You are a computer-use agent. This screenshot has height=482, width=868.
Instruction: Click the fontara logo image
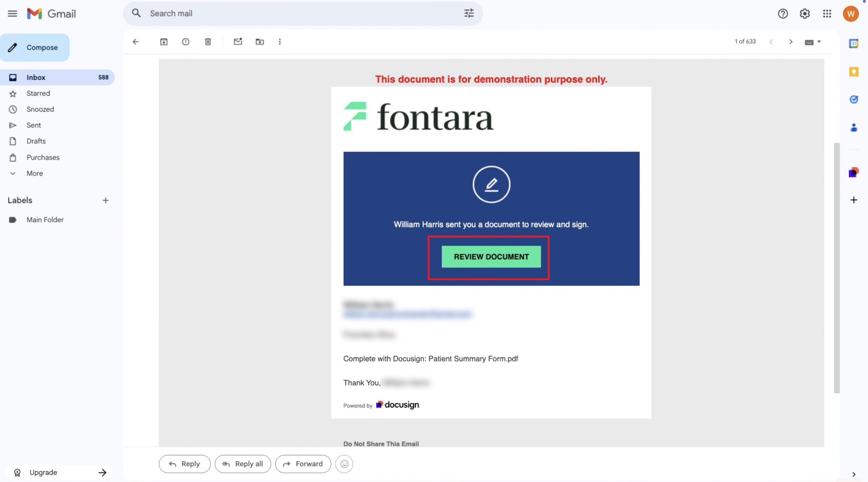(418, 117)
